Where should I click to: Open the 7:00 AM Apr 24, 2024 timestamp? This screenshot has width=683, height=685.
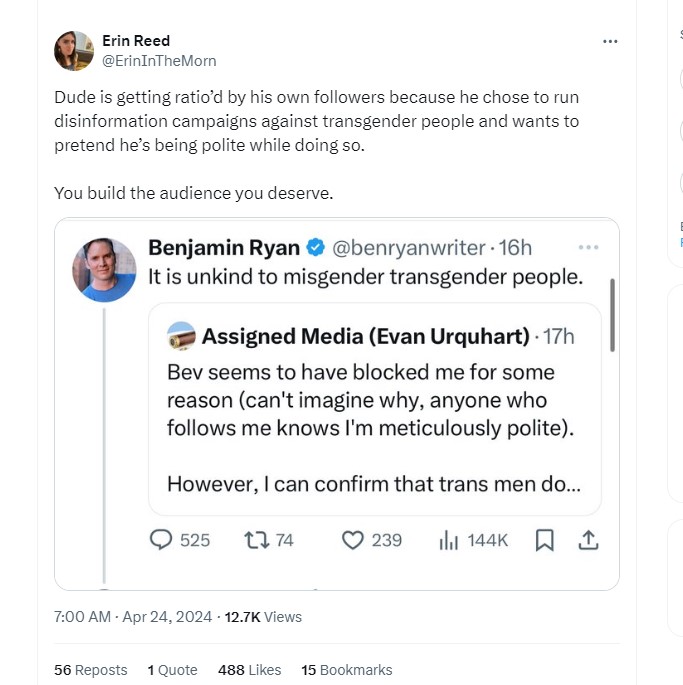[x=133, y=617]
